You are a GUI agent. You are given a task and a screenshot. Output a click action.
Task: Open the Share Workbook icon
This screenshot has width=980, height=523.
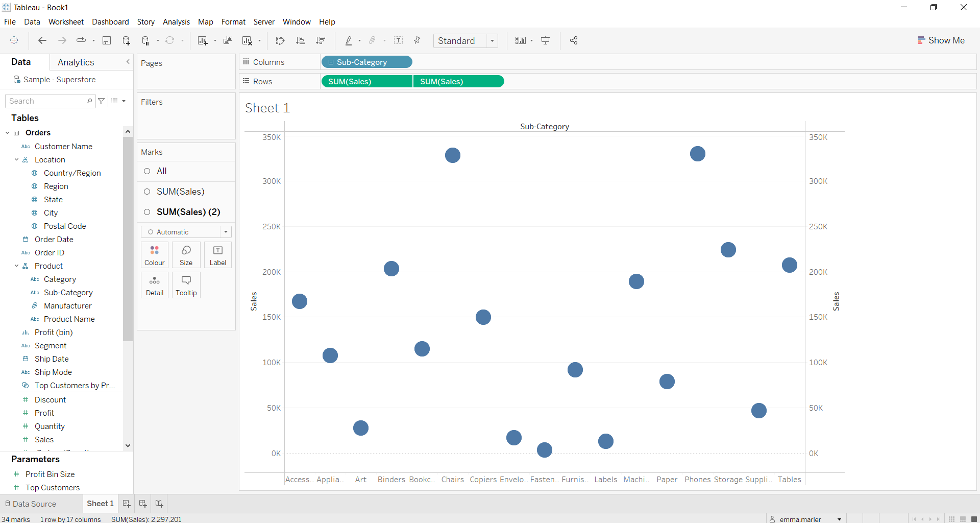point(573,40)
